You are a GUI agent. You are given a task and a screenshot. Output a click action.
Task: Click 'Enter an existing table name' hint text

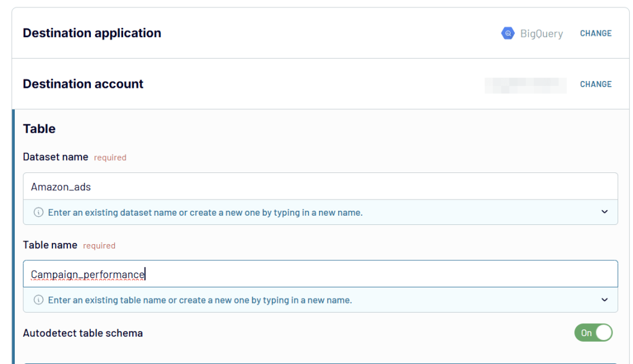(x=200, y=300)
